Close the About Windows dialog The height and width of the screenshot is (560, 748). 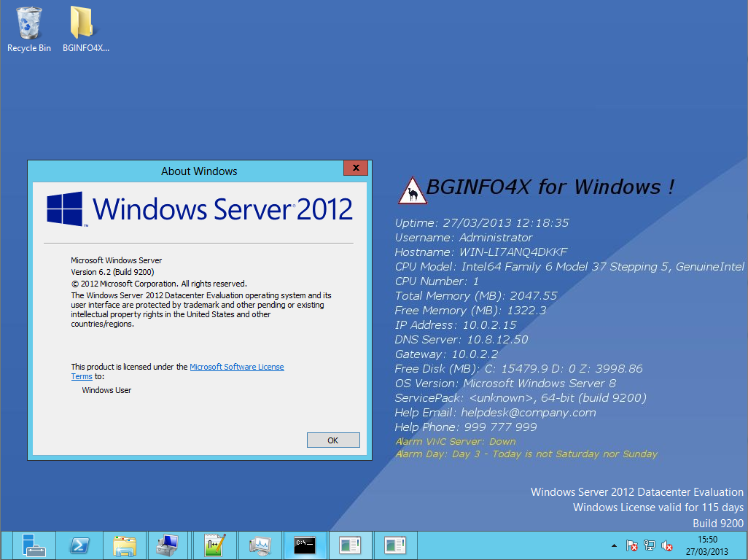pyautogui.click(x=355, y=168)
